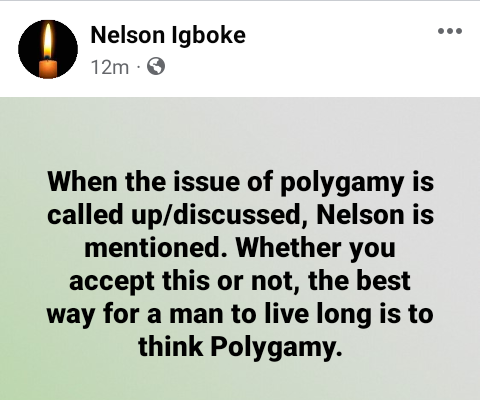Open Nelson Igboke's profile name link
Viewport: 480px width, 400px height.
pos(168,35)
